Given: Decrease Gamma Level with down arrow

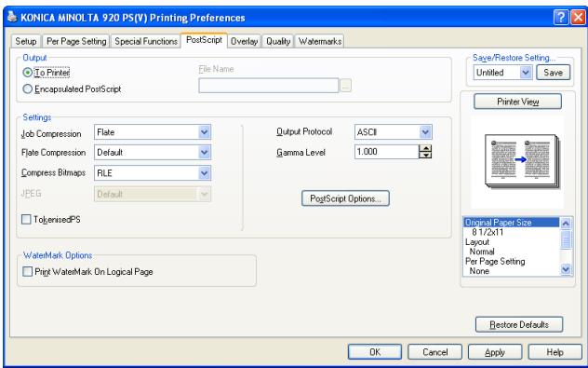Looking at the screenshot, I should 425,155.
